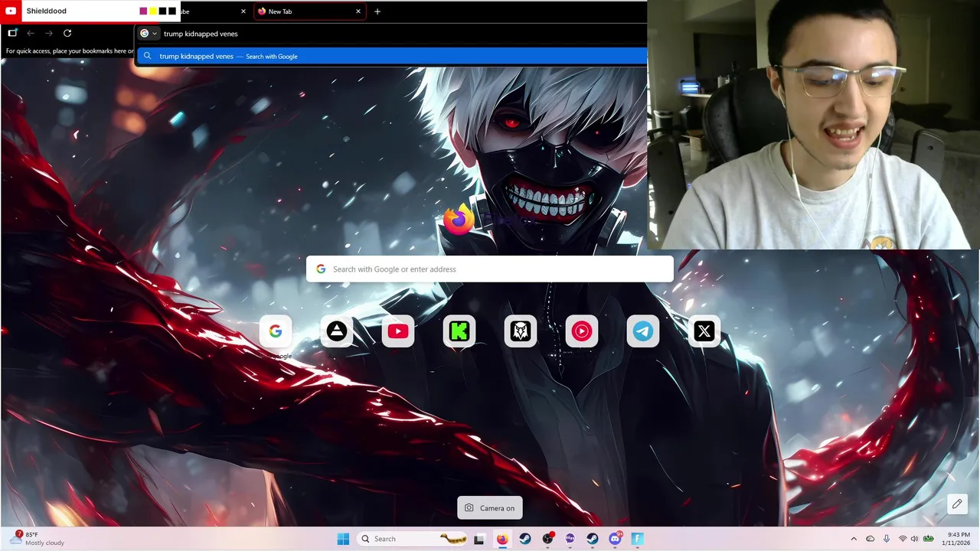
Task: Close the YouTube tab
Action: coord(243,11)
